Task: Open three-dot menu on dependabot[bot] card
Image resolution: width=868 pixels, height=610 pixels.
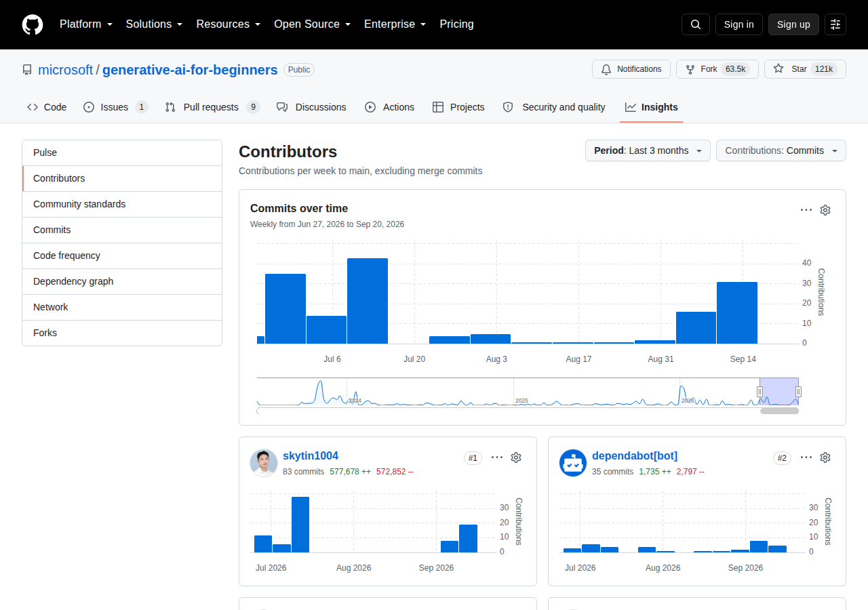Action: [806, 457]
